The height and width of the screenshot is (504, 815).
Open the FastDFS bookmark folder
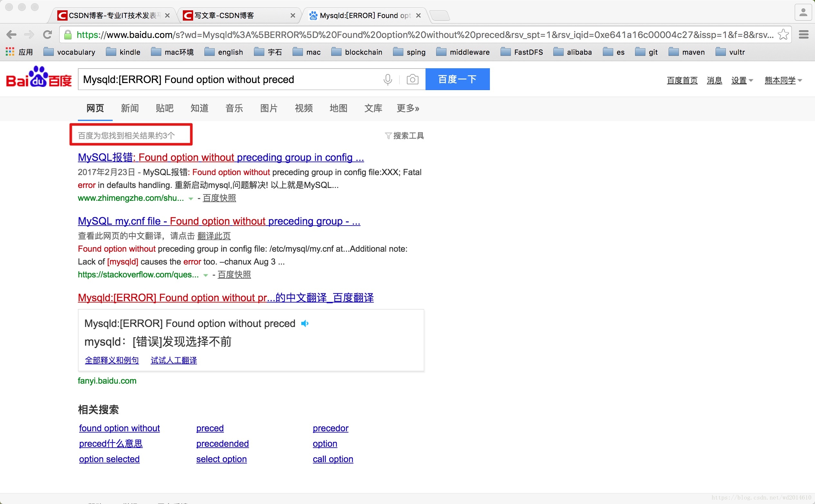(522, 52)
